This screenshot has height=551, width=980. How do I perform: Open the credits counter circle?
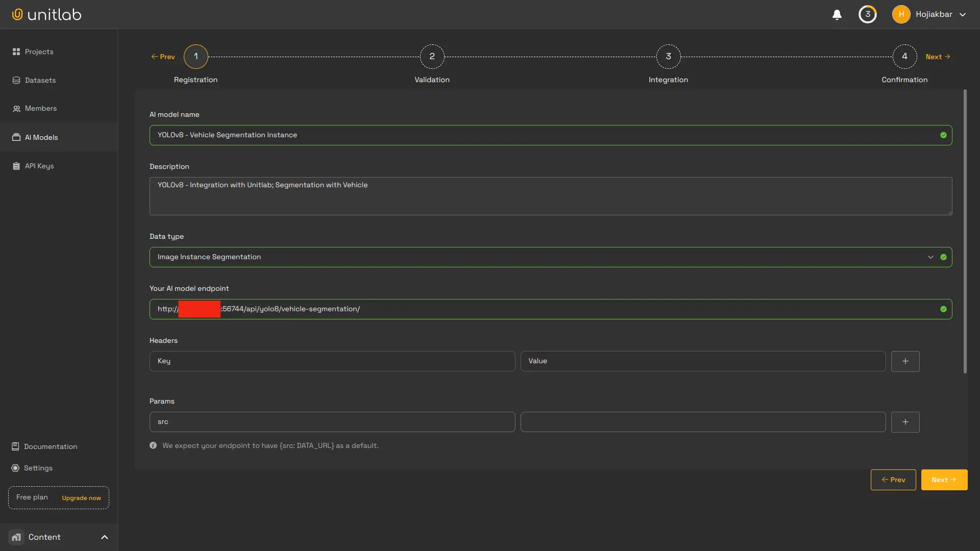867,14
